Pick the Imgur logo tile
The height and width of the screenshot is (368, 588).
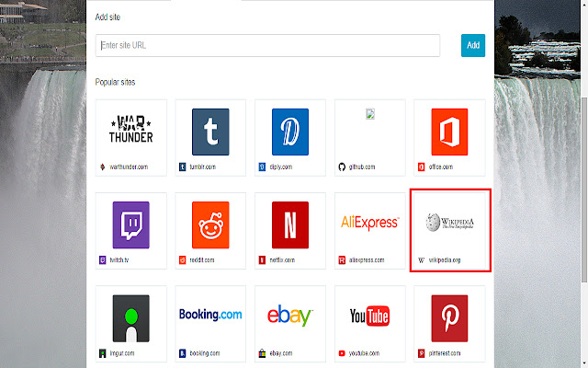click(x=130, y=318)
